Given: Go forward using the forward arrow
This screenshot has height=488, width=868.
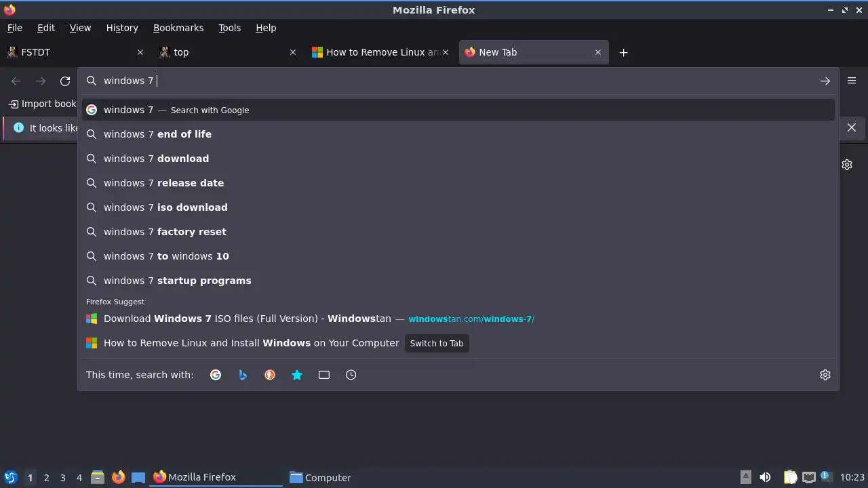Looking at the screenshot, I should click(41, 81).
